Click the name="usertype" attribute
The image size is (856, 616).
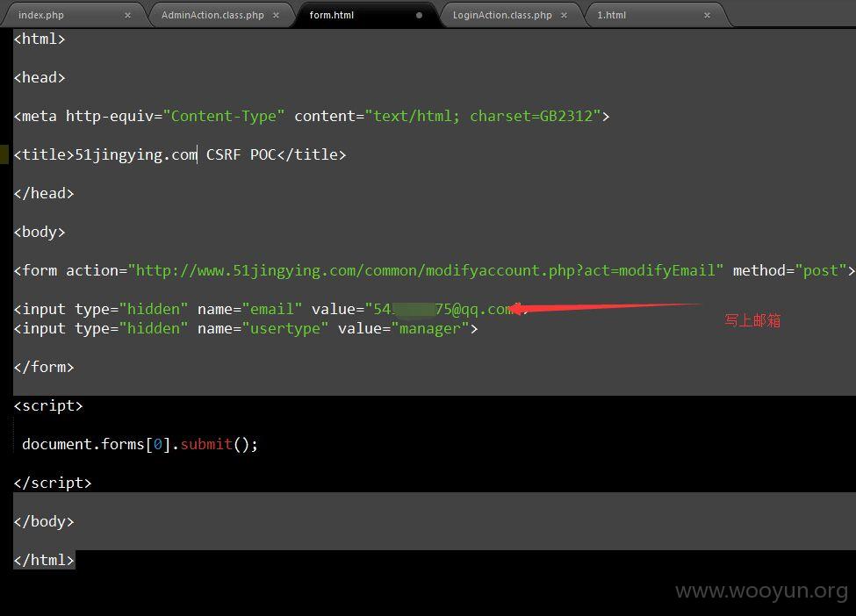click(263, 328)
